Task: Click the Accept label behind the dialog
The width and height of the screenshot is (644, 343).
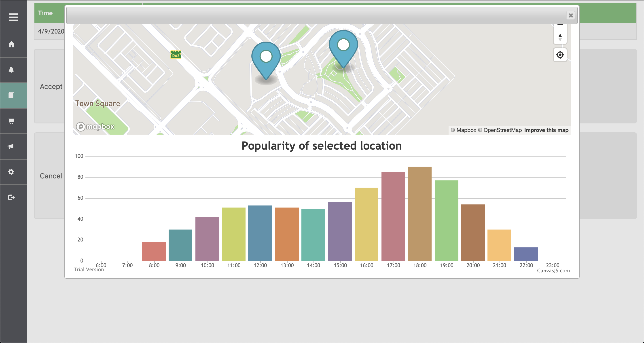Action: point(51,87)
